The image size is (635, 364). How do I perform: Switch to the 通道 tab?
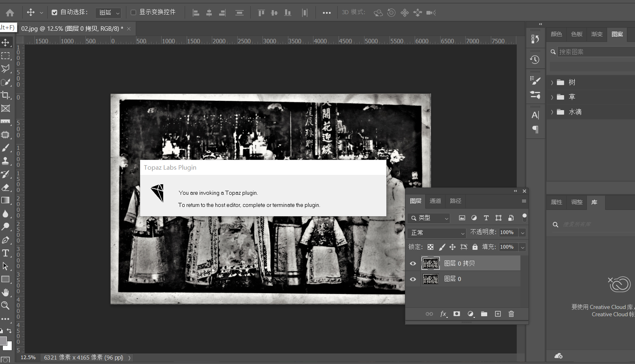click(435, 201)
